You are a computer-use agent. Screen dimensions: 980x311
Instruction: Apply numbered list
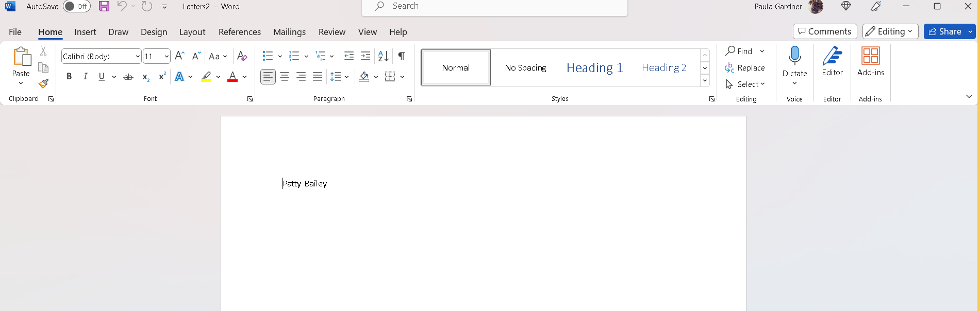pyautogui.click(x=294, y=56)
